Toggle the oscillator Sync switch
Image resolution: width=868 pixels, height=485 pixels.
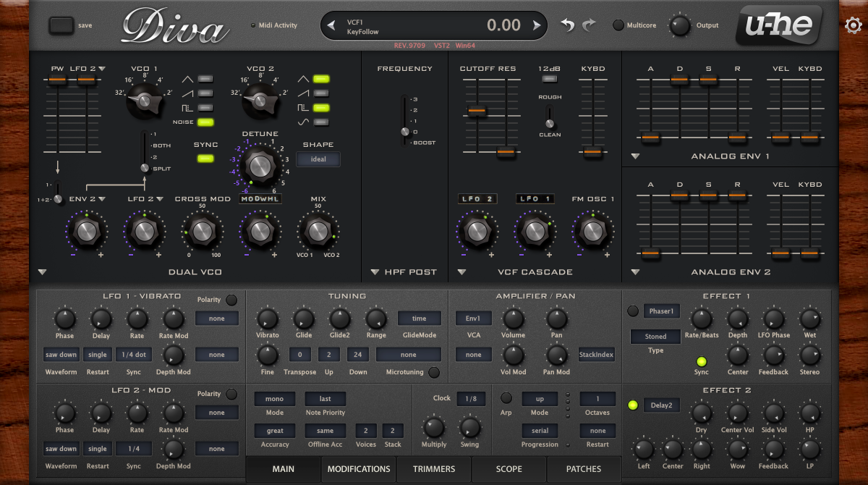[x=205, y=159]
